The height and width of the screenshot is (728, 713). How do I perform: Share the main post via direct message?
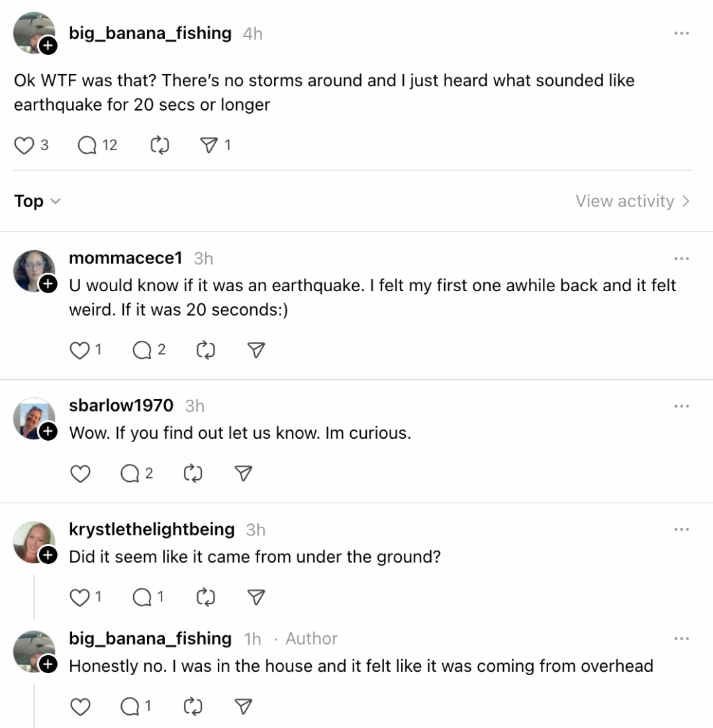tap(210, 145)
